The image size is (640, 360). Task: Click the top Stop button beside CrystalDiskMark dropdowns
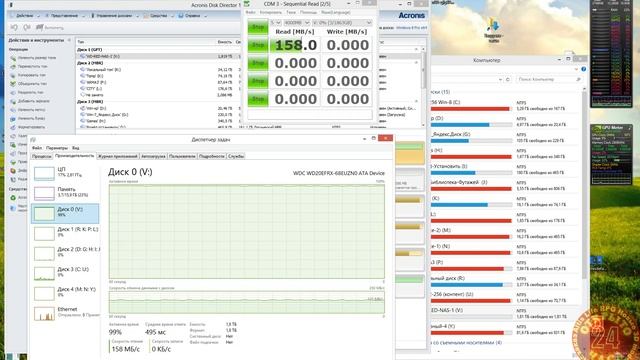(258, 27)
